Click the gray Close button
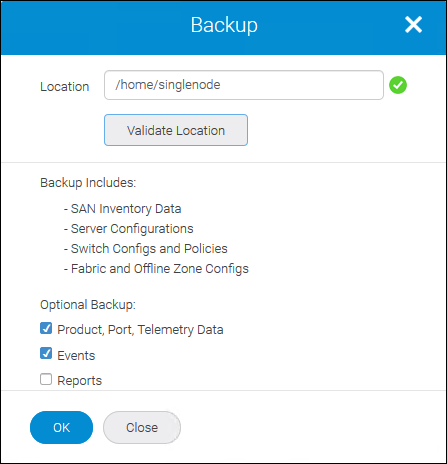 pos(142,427)
